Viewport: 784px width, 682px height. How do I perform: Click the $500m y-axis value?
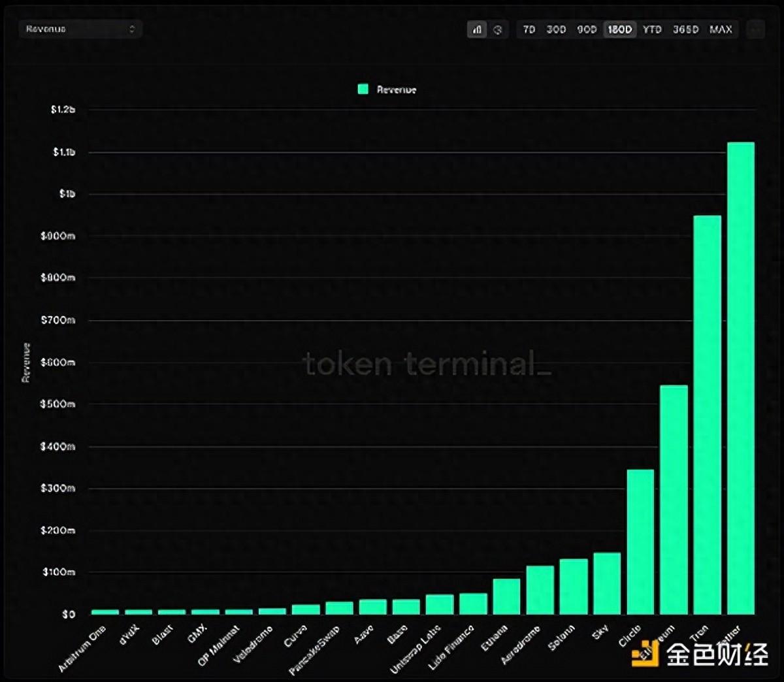tap(58, 404)
